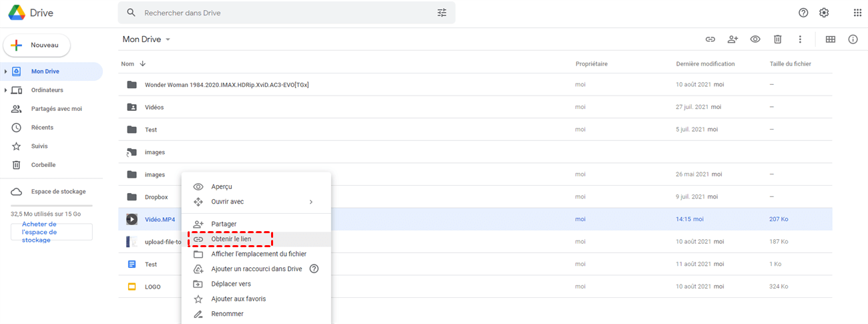Screen dimensions: 868x324
Task: Click the trash icon in toolbar
Action: coord(778,39)
